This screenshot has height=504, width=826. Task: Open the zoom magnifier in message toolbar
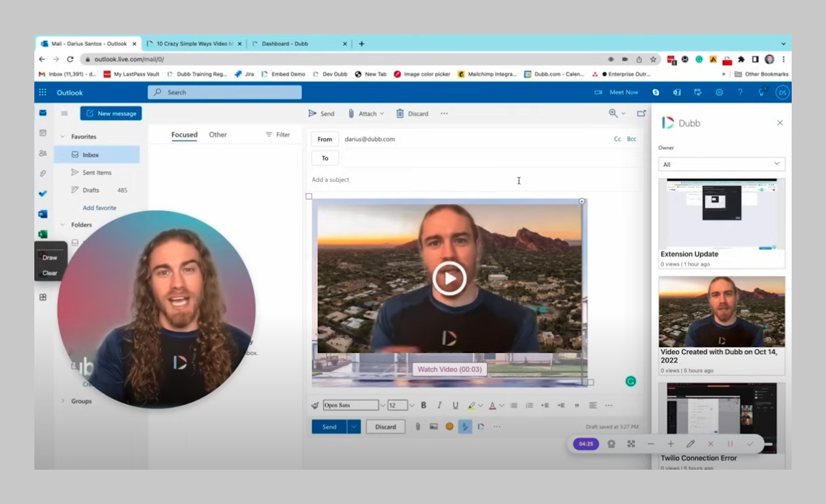(x=613, y=113)
